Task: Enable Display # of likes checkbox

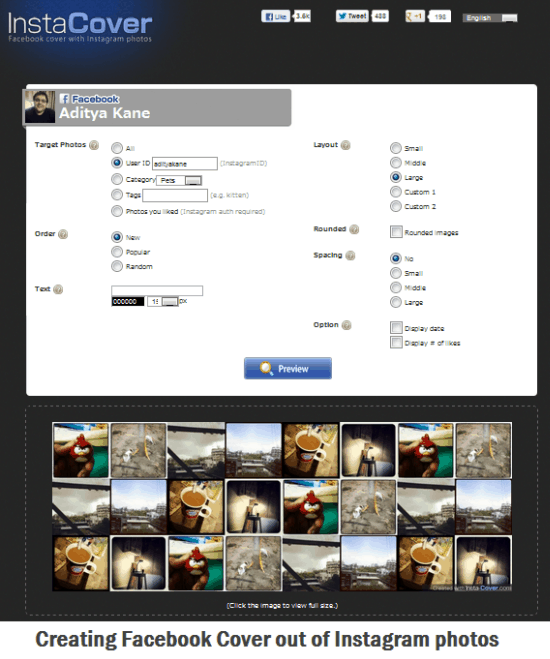Action: tap(396, 342)
